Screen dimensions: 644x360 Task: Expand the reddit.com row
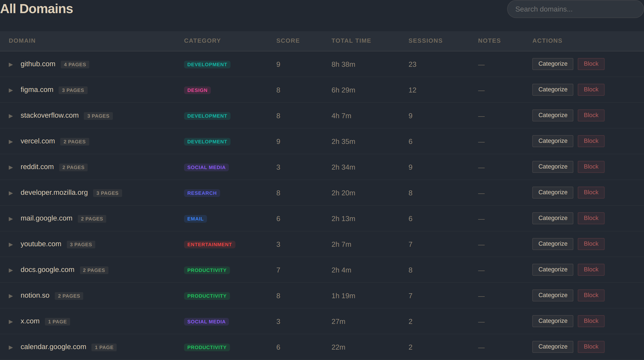[x=11, y=167]
